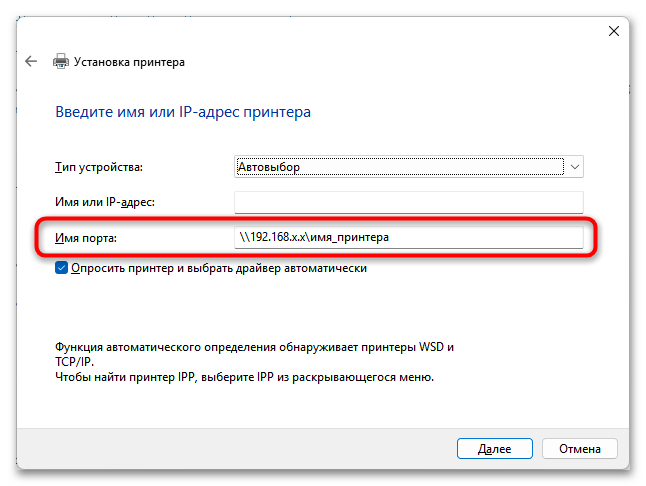Toggle the automatic driver query checkbox
Image resolution: width=646 pixels, height=486 pixels.
61,268
